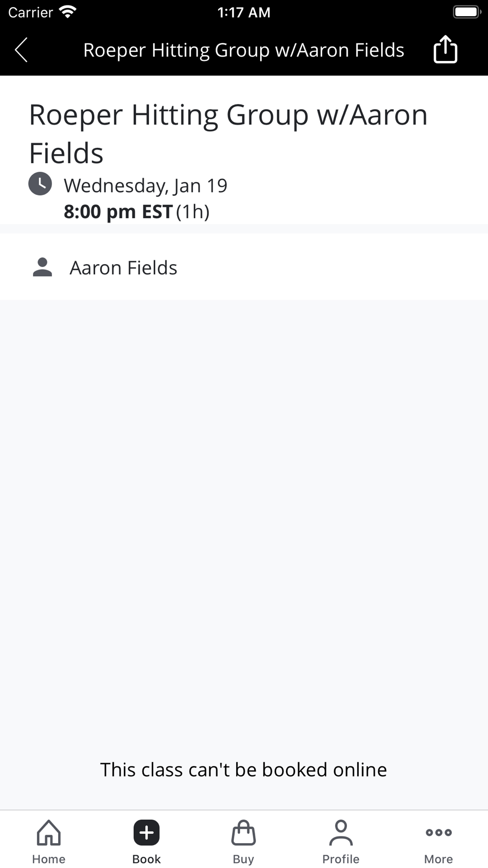Tap the Aaron Fields instructor row
488x868 pixels.
click(244, 267)
